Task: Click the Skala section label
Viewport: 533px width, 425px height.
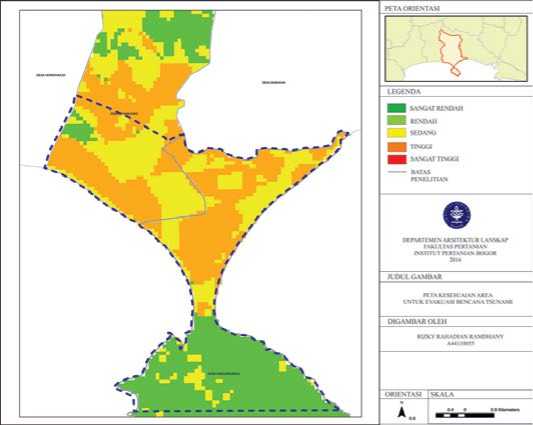Action: [442, 394]
